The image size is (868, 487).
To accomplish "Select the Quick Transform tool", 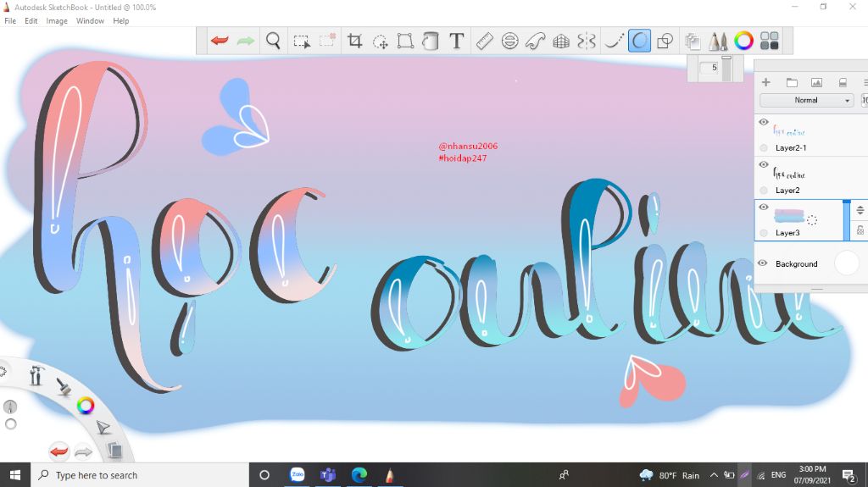I will click(x=381, y=42).
